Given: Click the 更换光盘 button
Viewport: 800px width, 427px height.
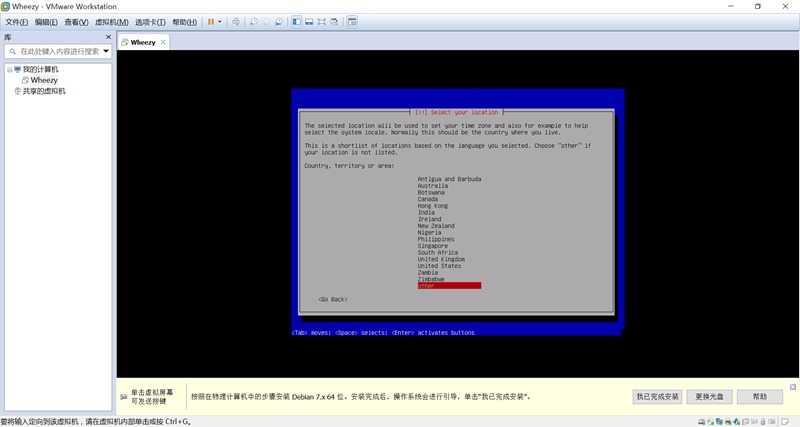Looking at the screenshot, I should click(709, 396).
